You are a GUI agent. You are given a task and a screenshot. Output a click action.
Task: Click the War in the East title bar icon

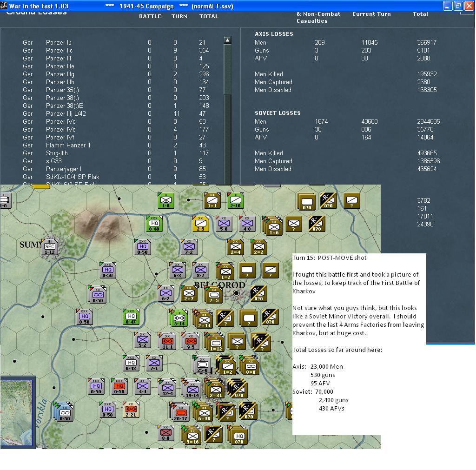(x=4, y=6)
